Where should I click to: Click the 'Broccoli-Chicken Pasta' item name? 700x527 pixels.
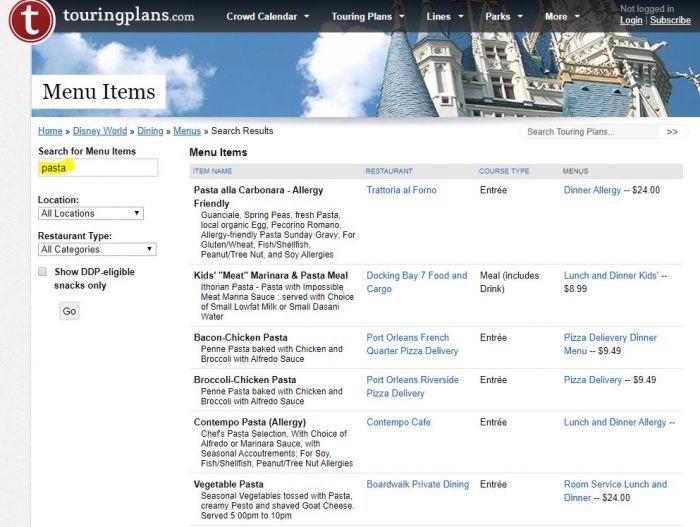click(x=245, y=380)
